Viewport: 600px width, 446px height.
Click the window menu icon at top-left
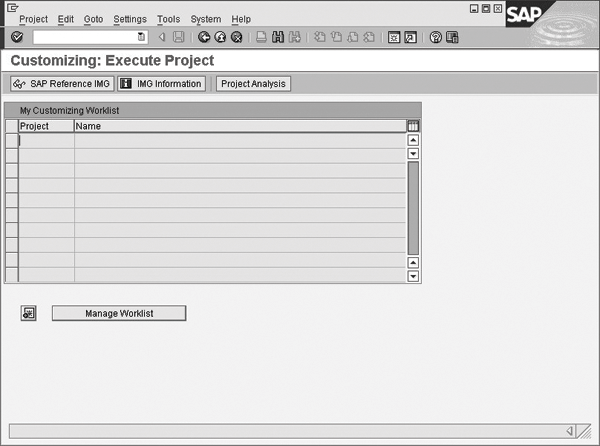pyautogui.click(x=13, y=8)
